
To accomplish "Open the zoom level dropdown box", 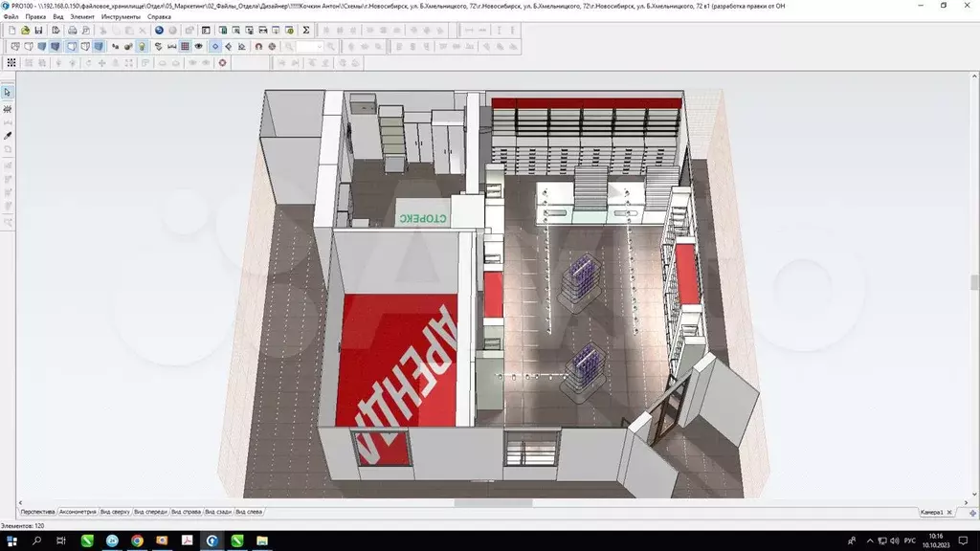I will 310,46.
